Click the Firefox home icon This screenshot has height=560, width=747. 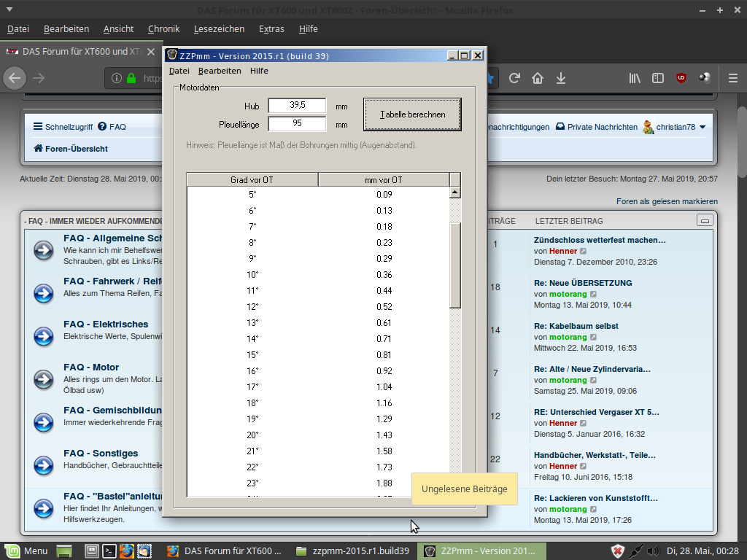(538, 78)
